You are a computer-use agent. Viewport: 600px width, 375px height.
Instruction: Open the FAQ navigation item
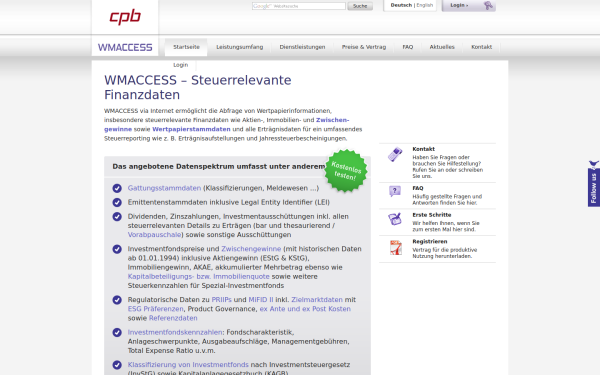(408, 47)
